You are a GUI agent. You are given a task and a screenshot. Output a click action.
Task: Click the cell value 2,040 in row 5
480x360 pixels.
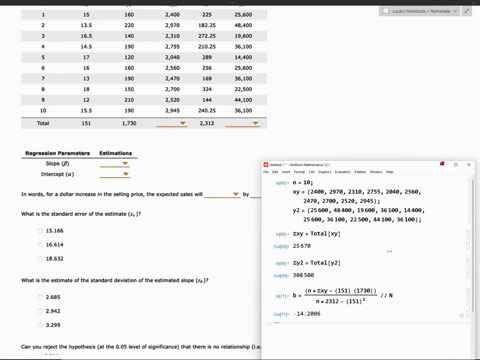click(x=172, y=57)
